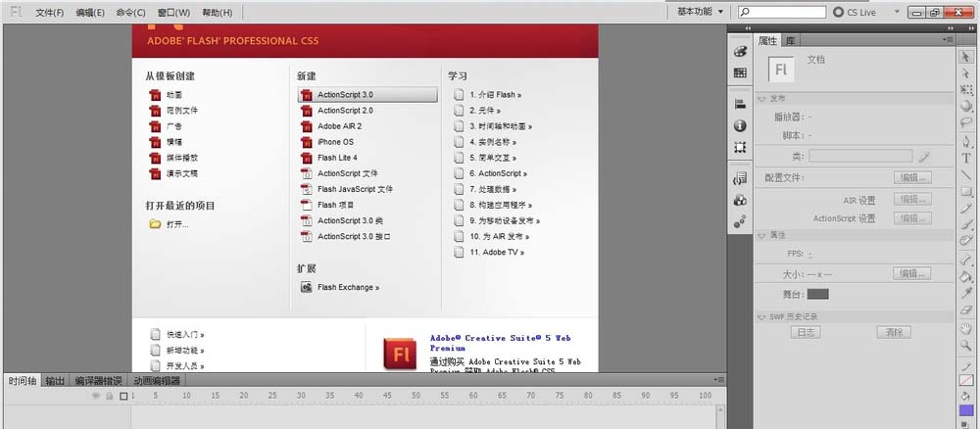Switch to the 编译器错误 tab
This screenshot has width=980, height=429.
[x=99, y=380]
